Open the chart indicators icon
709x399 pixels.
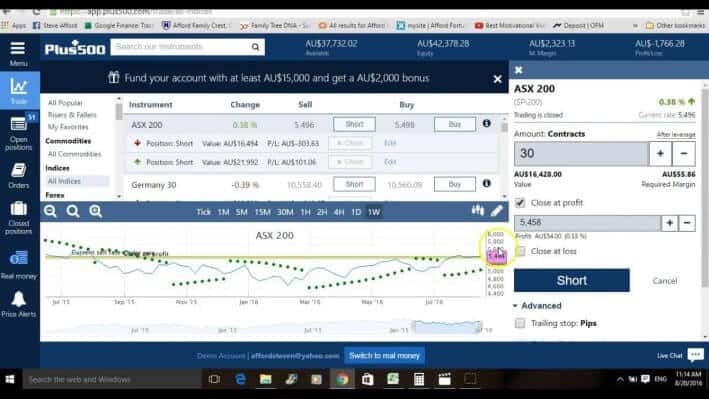tap(477, 210)
